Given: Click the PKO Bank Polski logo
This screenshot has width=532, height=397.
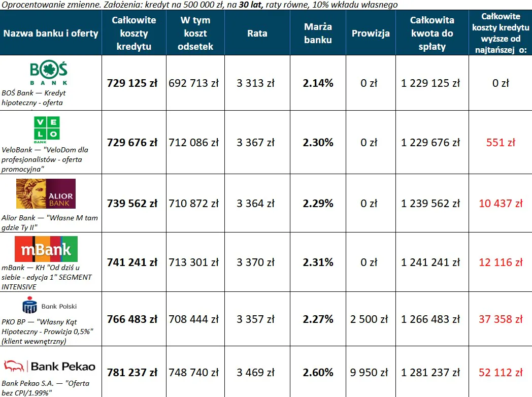Looking at the screenshot, I should click(49, 306).
